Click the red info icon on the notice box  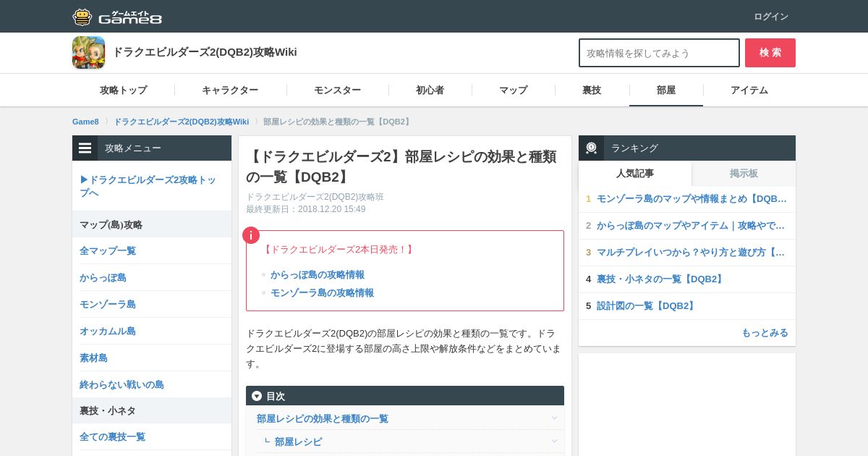pyautogui.click(x=251, y=235)
